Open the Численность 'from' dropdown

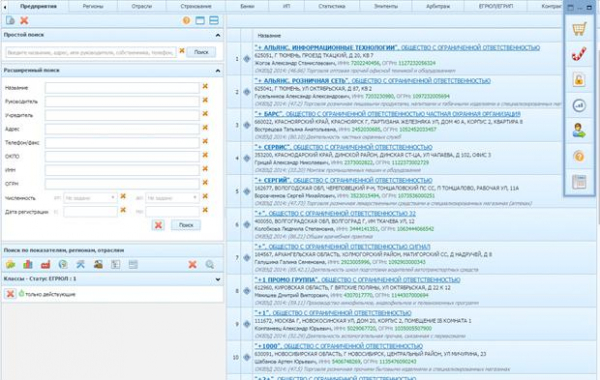90,198
